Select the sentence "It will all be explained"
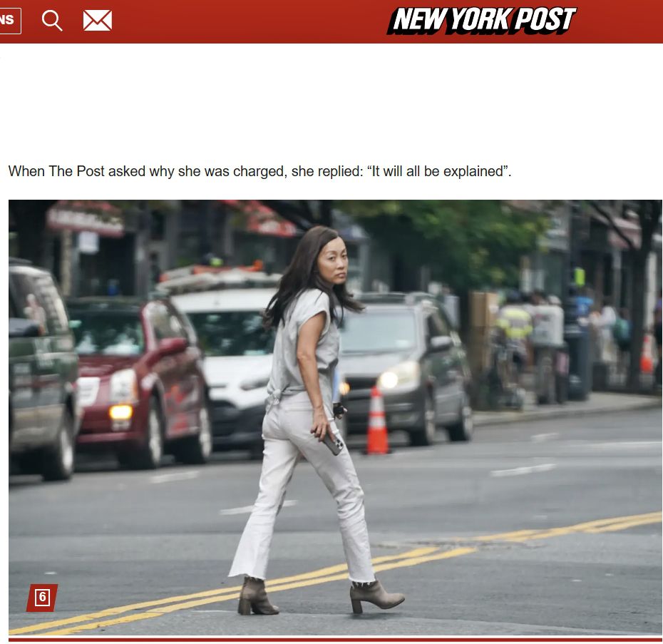Screen dimensions: 663x644 (437, 171)
